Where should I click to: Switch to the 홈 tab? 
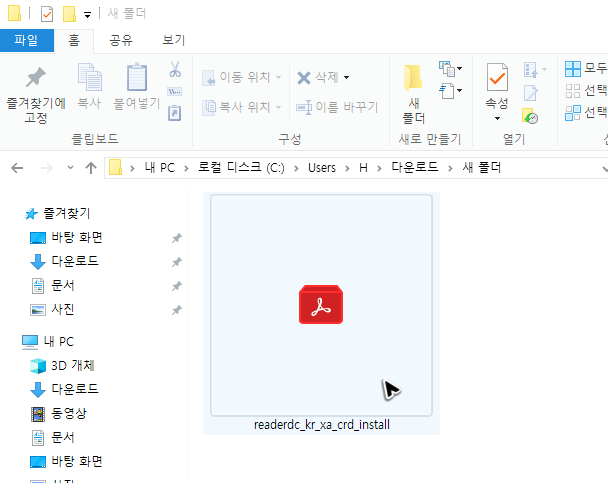[x=74, y=40]
